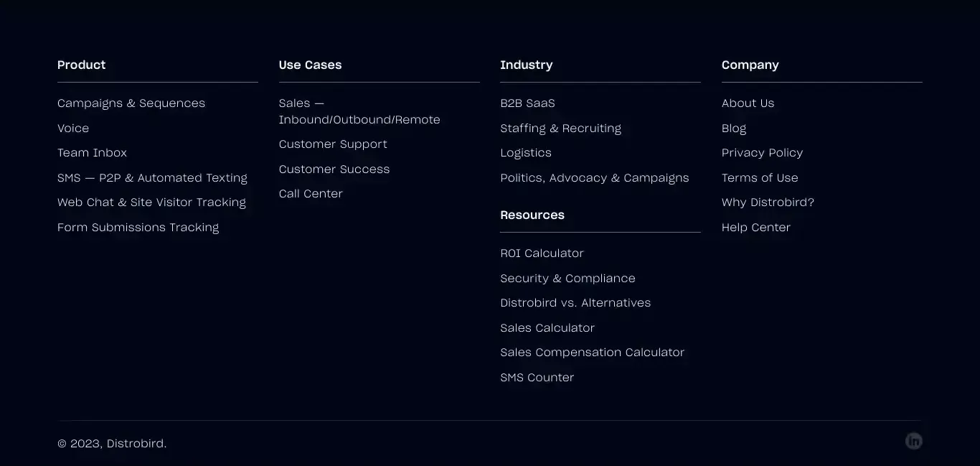
Task: Go to Staffing & Recruiting page
Action: pos(561,129)
